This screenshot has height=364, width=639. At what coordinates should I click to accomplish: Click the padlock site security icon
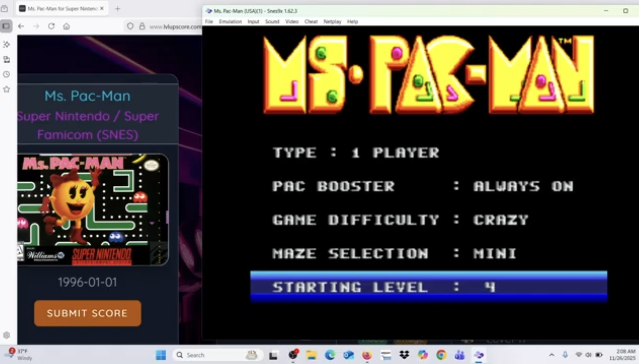click(x=142, y=26)
